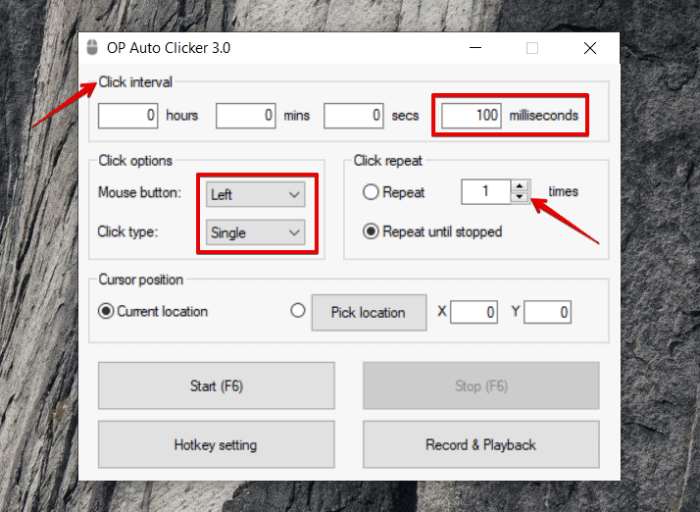Click the Stop (F6) button

481,386
